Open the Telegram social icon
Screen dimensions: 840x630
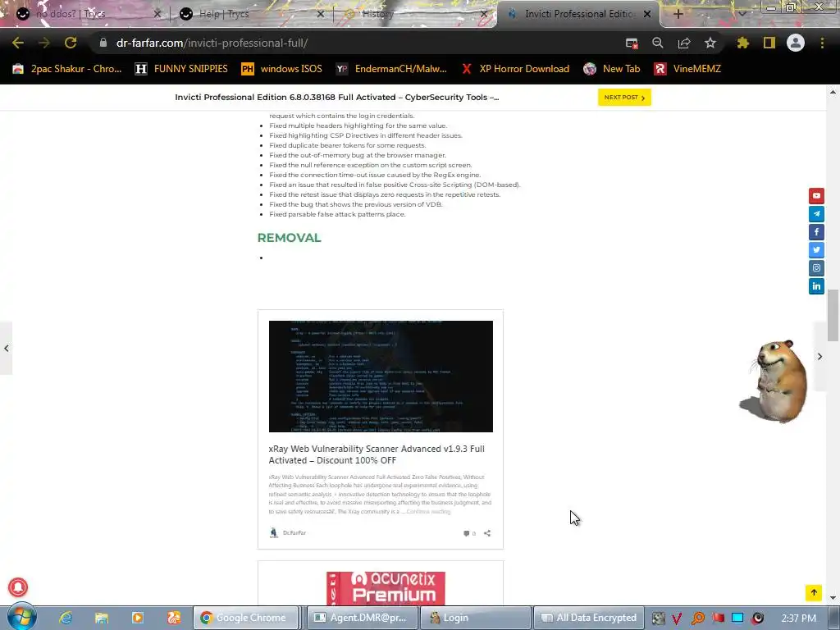[x=816, y=214]
